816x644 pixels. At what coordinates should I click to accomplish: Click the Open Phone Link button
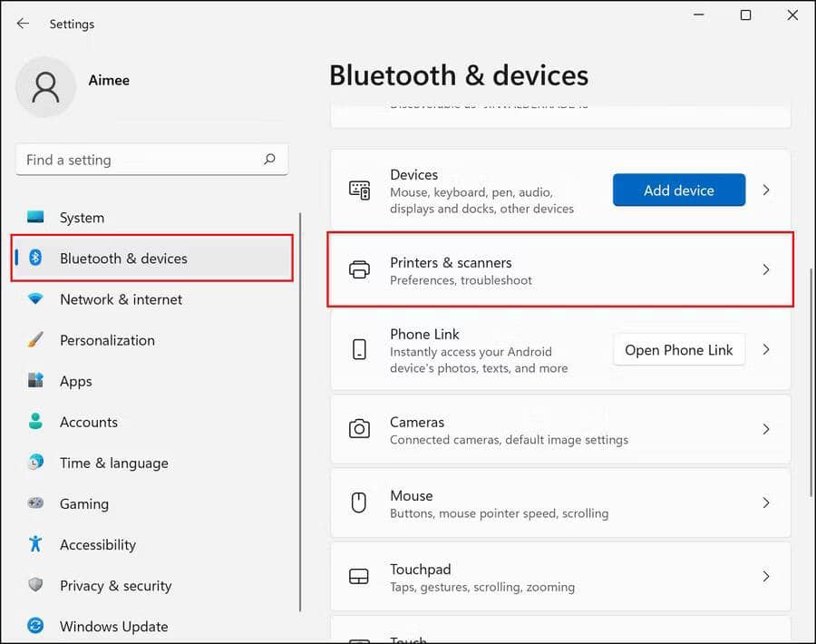click(x=678, y=349)
